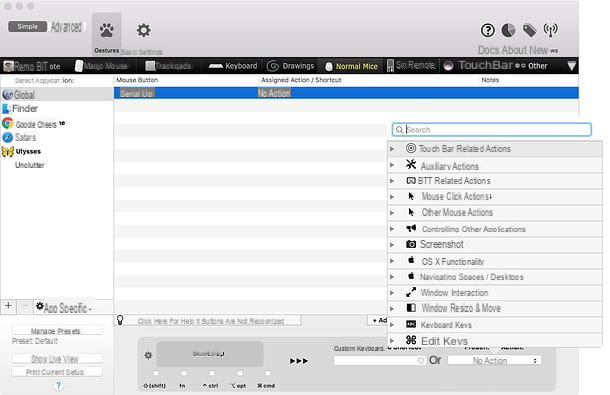Click the Window Interaction arrows icon

point(411,292)
